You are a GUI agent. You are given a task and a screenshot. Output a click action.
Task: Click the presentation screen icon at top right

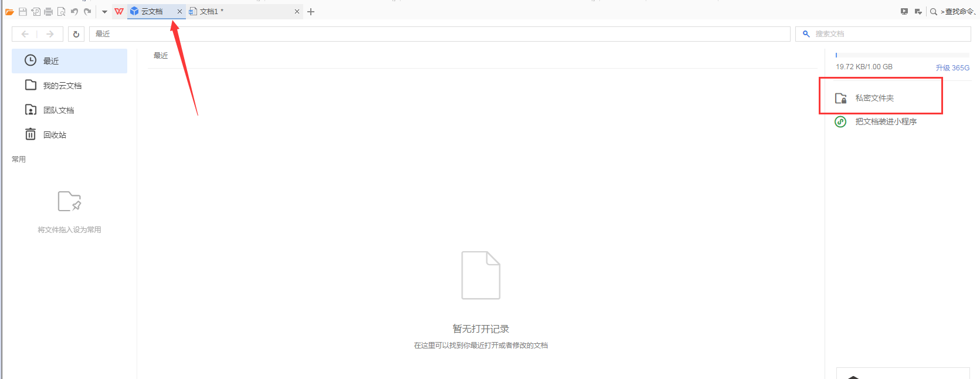pos(904,12)
